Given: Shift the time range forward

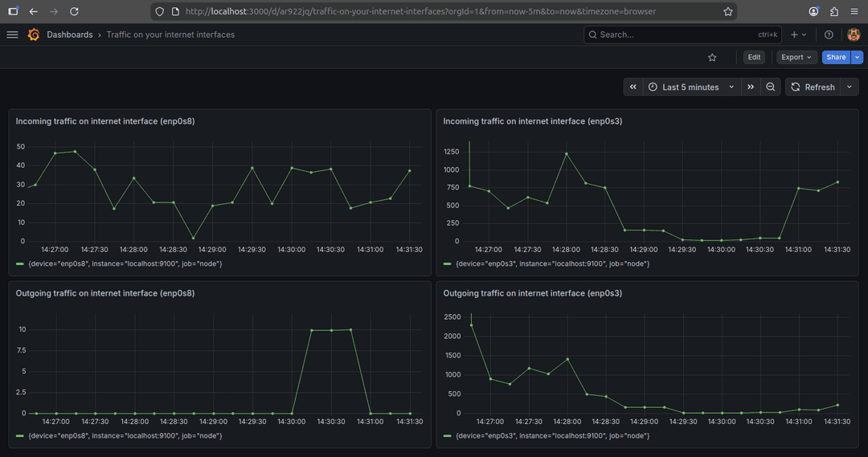Looking at the screenshot, I should coord(751,87).
